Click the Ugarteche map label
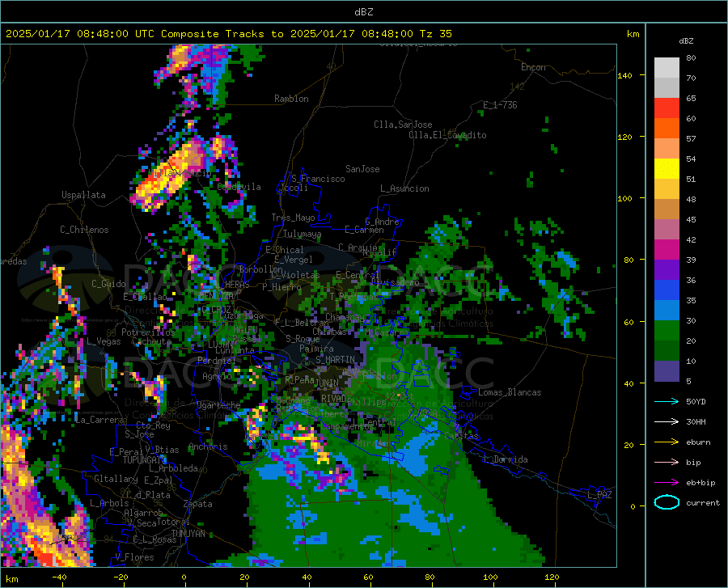Screen dimensions: 728x588 [x=218, y=404]
